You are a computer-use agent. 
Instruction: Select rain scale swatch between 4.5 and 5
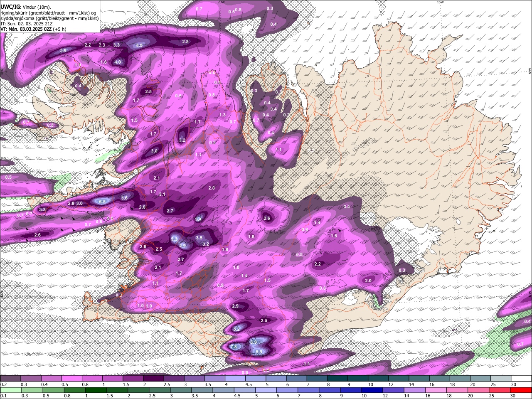pyautogui.click(x=244, y=390)
